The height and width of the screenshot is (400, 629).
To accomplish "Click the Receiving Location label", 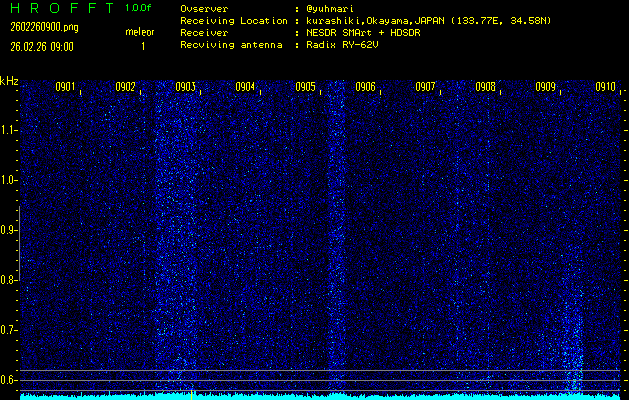I will 234,21.
